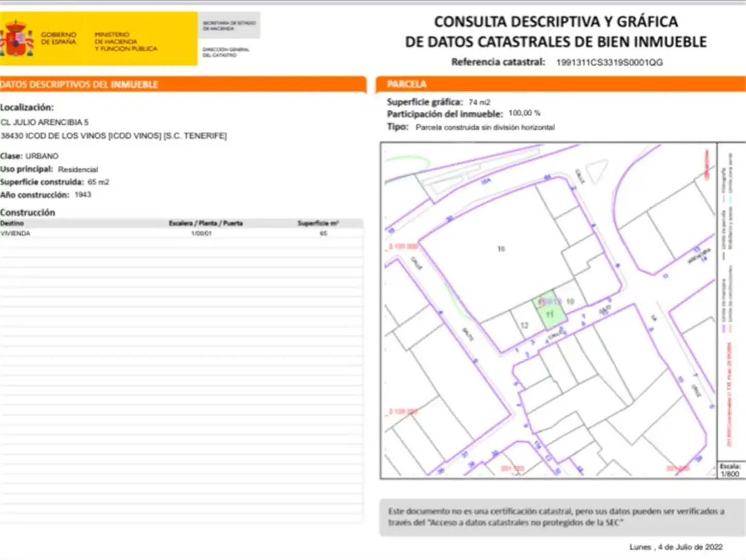The image size is (746, 560).
Task: Click the date Lunes, 4 de Julio de 2022
Action: (x=676, y=547)
